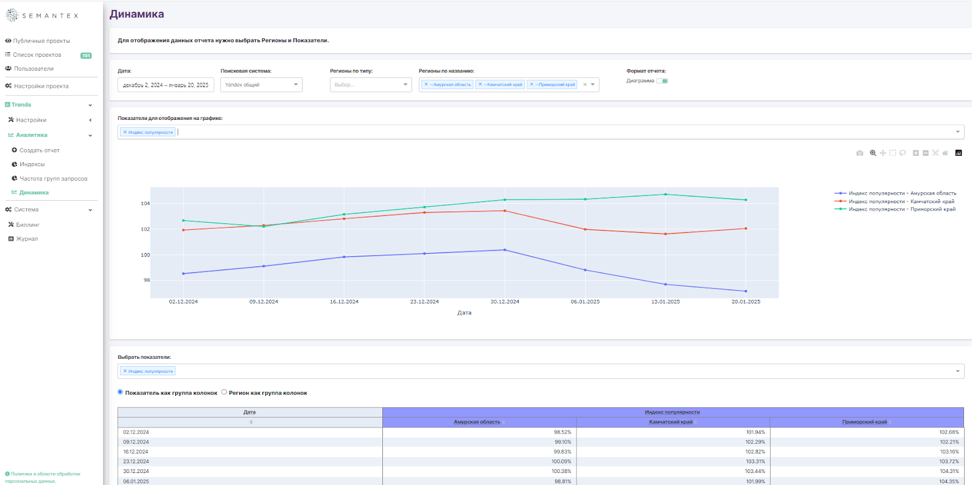Screen dimensions: 972x485
Task: Toggle Приморский край series in chart legend
Action: pyautogui.click(x=900, y=209)
